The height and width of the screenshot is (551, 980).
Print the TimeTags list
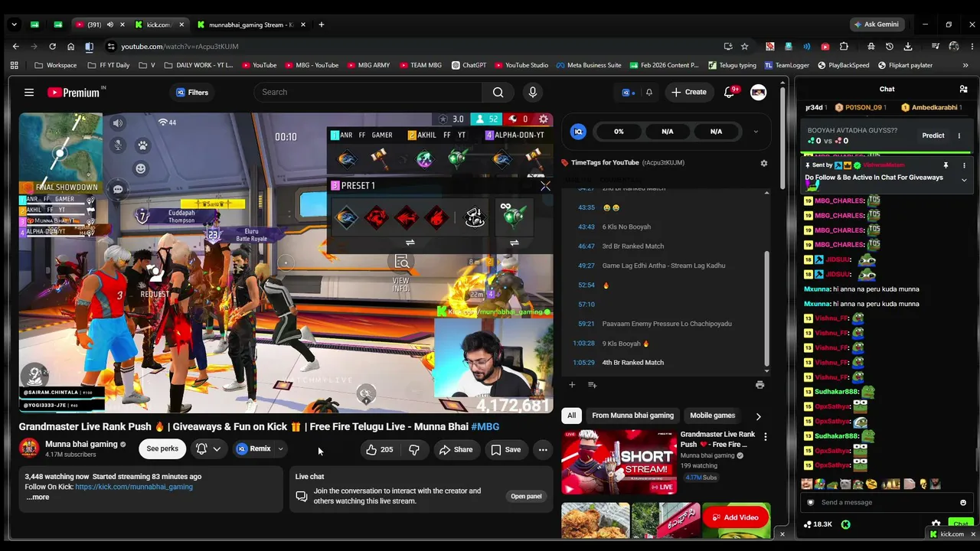[x=759, y=385]
